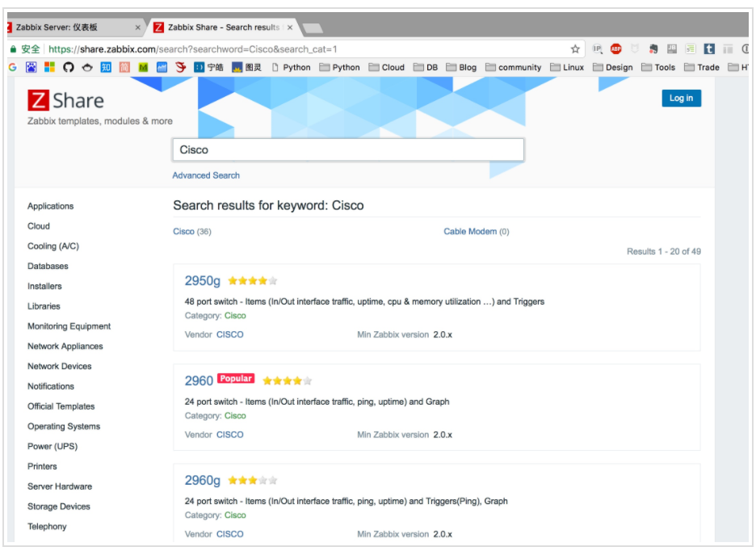Viewport: 756px width, 551px height.
Task: Click the browser address bar URL
Action: (193, 49)
